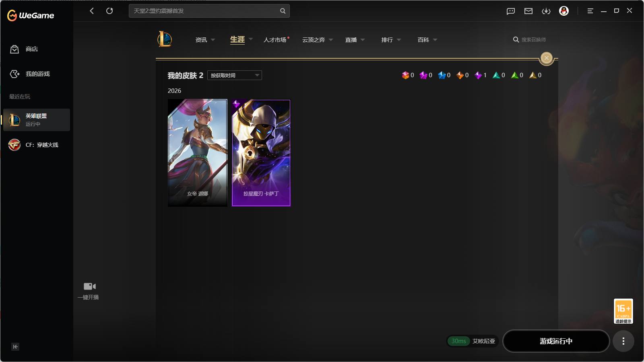The image size is (644, 362).
Task: Expand the 百科 dropdown arrow
Action: [x=435, y=40]
